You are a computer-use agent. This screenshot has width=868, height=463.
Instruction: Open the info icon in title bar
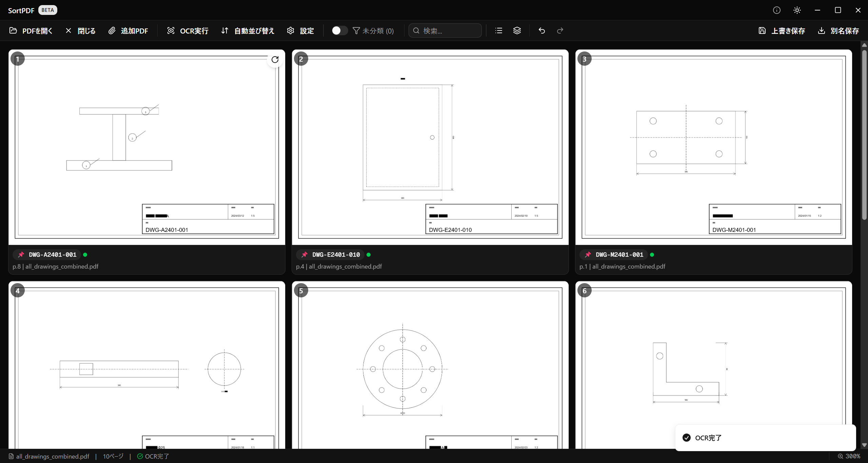tap(776, 10)
